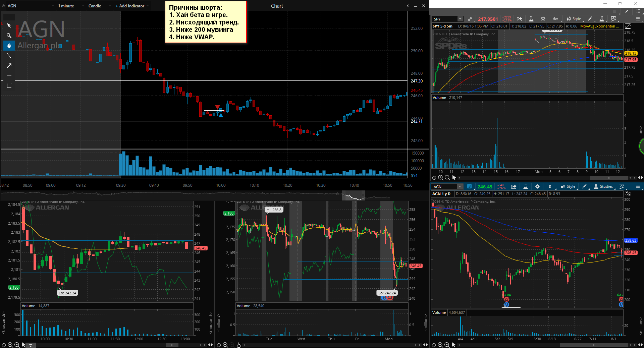Collapse the drawing toolbar via hamburger handle
Screen dimensions: 644x348
9,17
